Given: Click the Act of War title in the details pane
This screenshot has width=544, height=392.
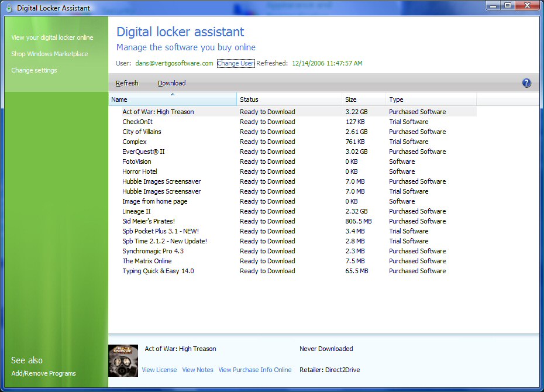Looking at the screenshot, I should click(x=180, y=349).
